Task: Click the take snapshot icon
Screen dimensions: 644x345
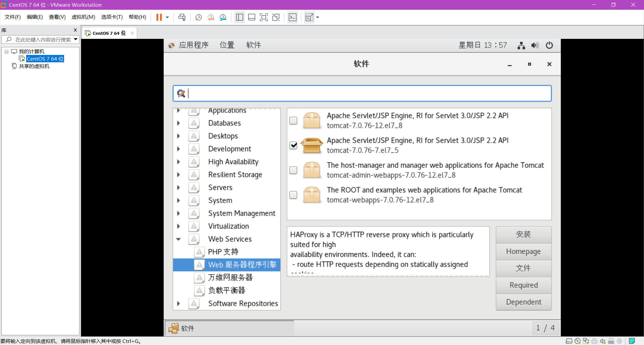Action: click(x=198, y=17)
